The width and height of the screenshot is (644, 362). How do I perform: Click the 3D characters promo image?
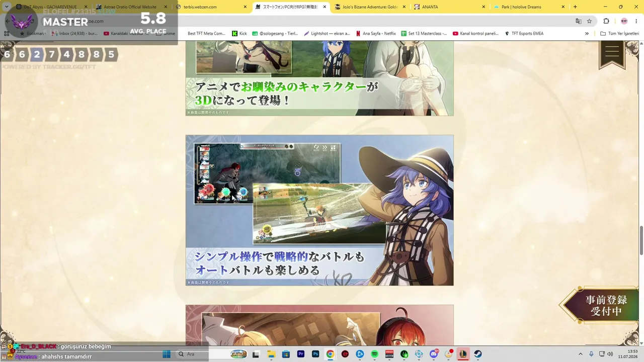[319, 78]
